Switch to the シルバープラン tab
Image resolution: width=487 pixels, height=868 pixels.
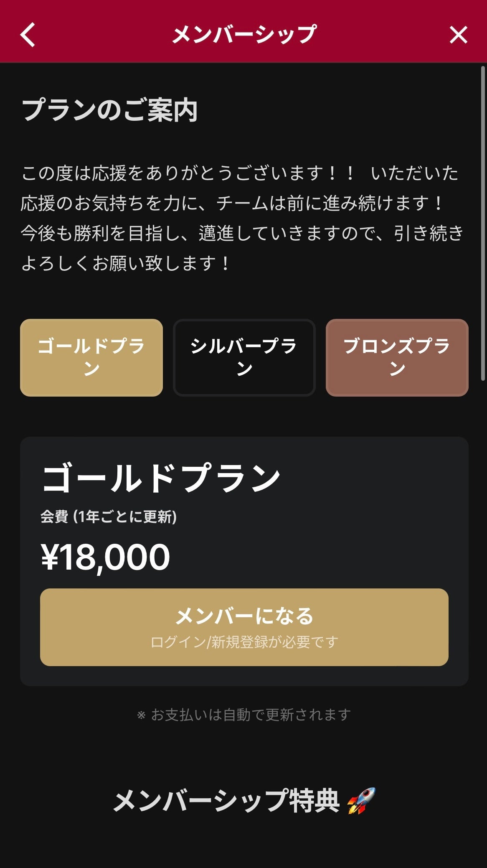tap(244, 358)
